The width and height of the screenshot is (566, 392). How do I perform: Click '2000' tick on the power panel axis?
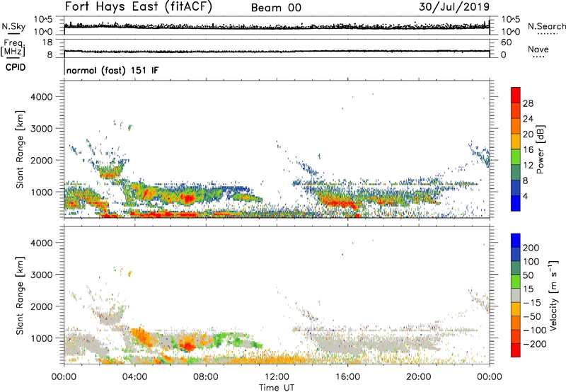[42, 160]
